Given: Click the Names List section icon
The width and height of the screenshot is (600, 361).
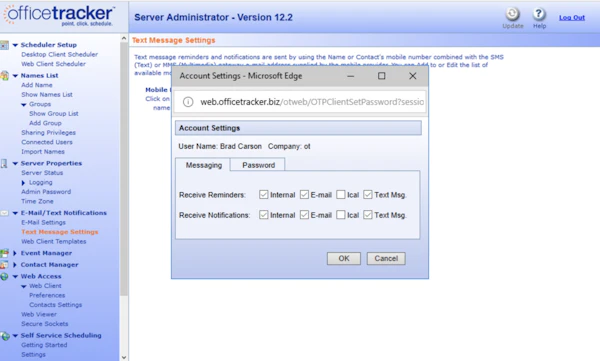Looking at the screenshot, I should [x=4, y=76].
